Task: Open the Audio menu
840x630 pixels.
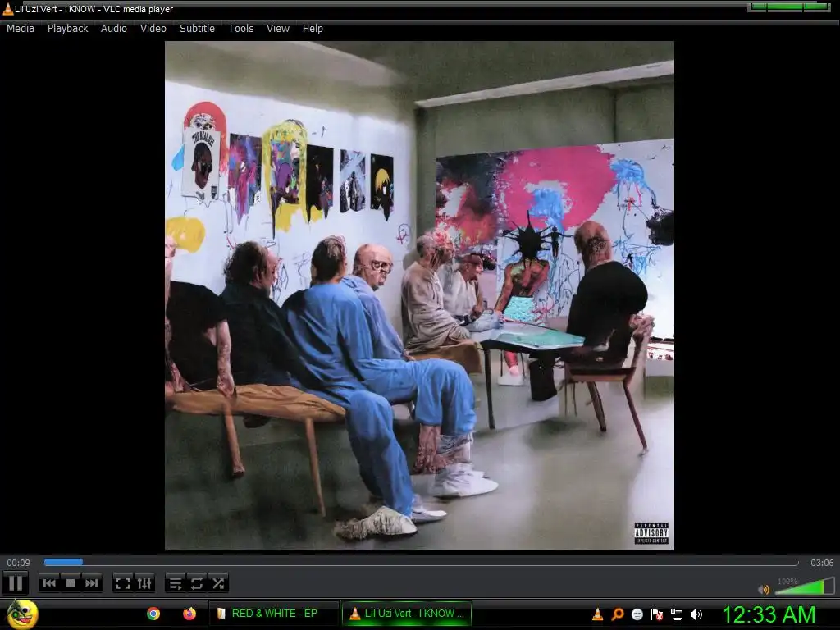Action: [x=113, y=29]
